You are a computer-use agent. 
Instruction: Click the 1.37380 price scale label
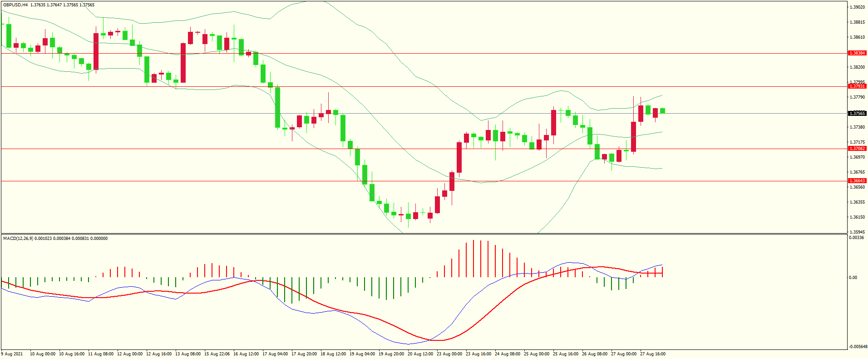pos(857,127)
